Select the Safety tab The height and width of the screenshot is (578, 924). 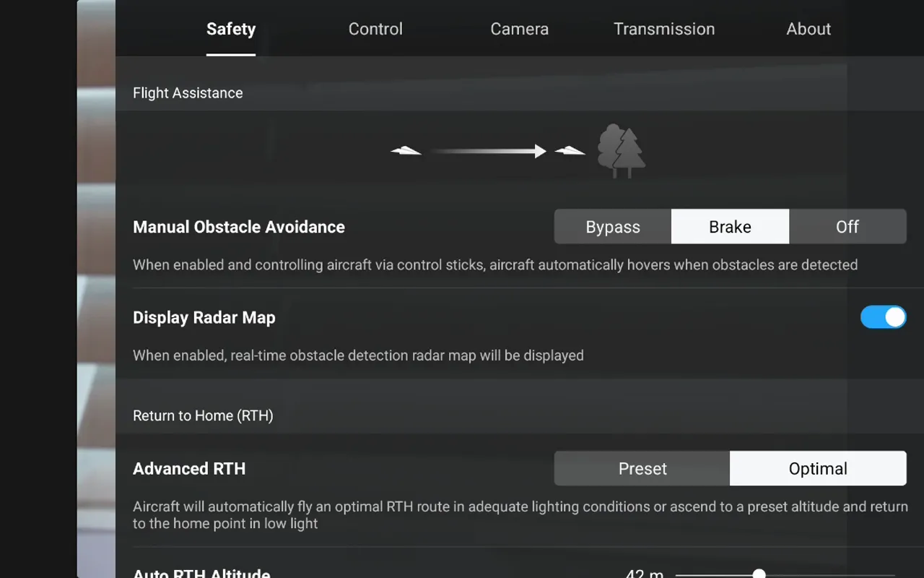[231, 29]
